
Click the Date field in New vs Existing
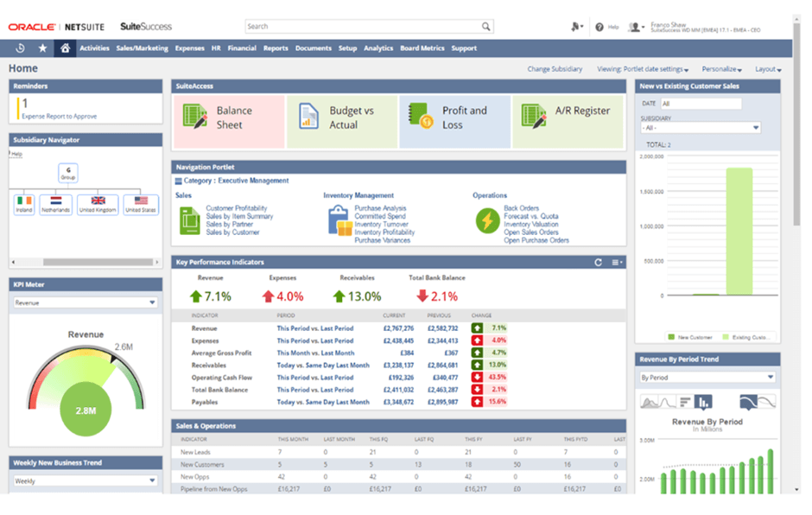pos(701,104)
